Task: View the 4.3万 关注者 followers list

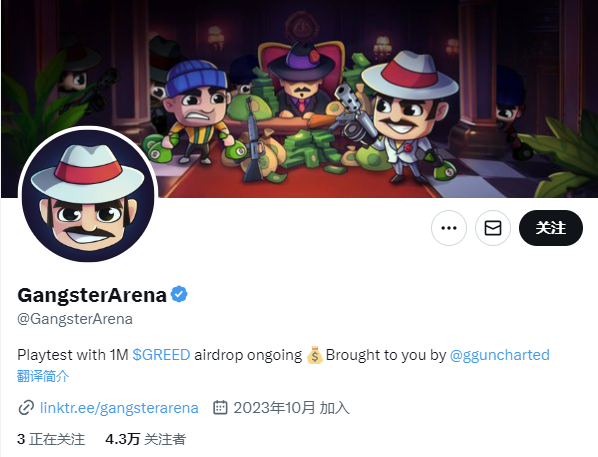Action: [x=146, y=439]
